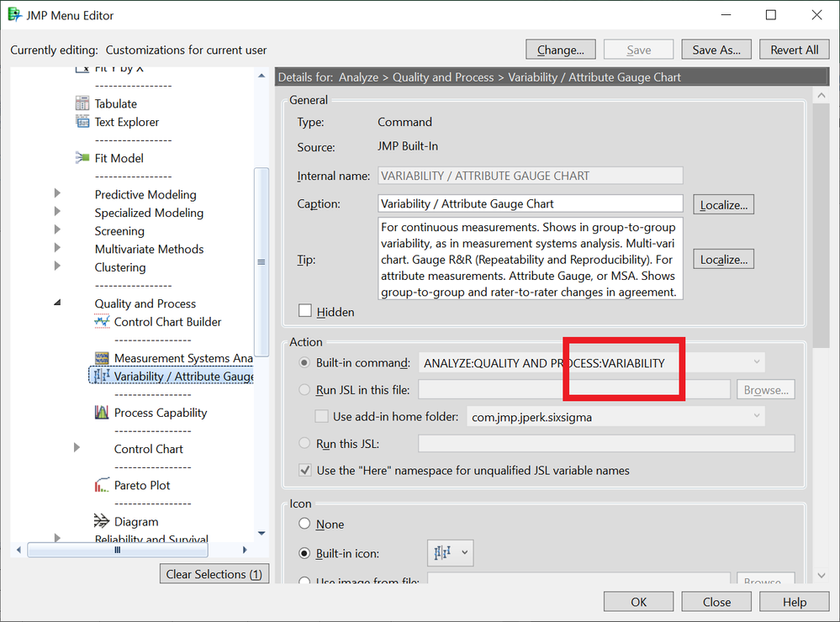Click the Fit Model icon
This screenshot has height=622, width=840.
pyautogui.click(x=82, y=157)
